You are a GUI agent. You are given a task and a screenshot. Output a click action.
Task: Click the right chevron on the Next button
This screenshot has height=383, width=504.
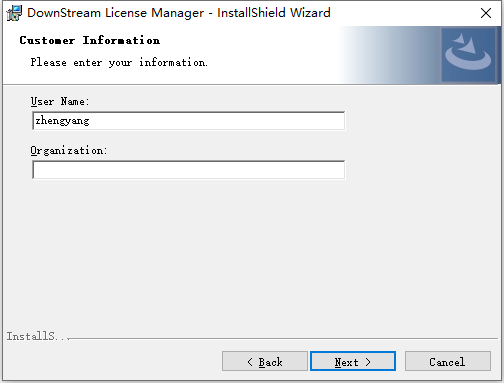coord(368,362)
